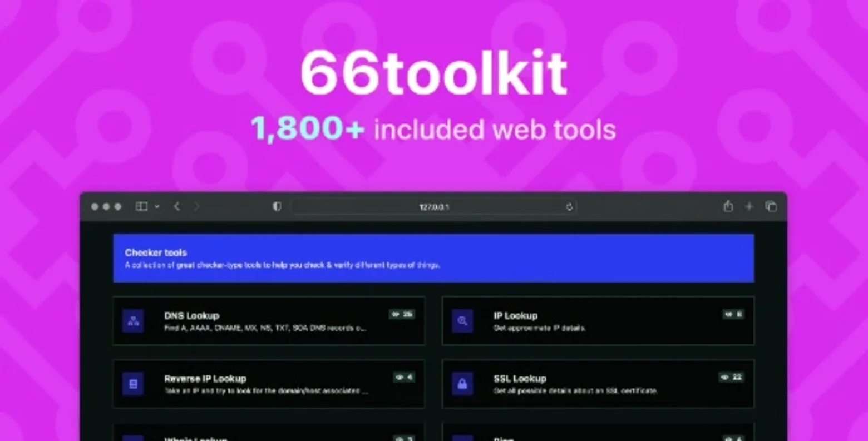The image size is (868, 441).
Task: Click the IP Lookup magnifier icon
Action: point(462,321)
